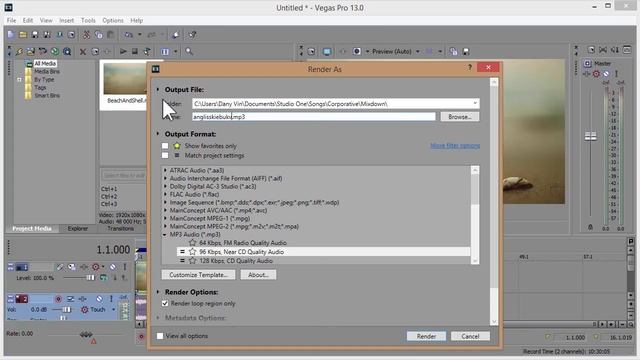Click the file Name input field

tap(314, 117)
